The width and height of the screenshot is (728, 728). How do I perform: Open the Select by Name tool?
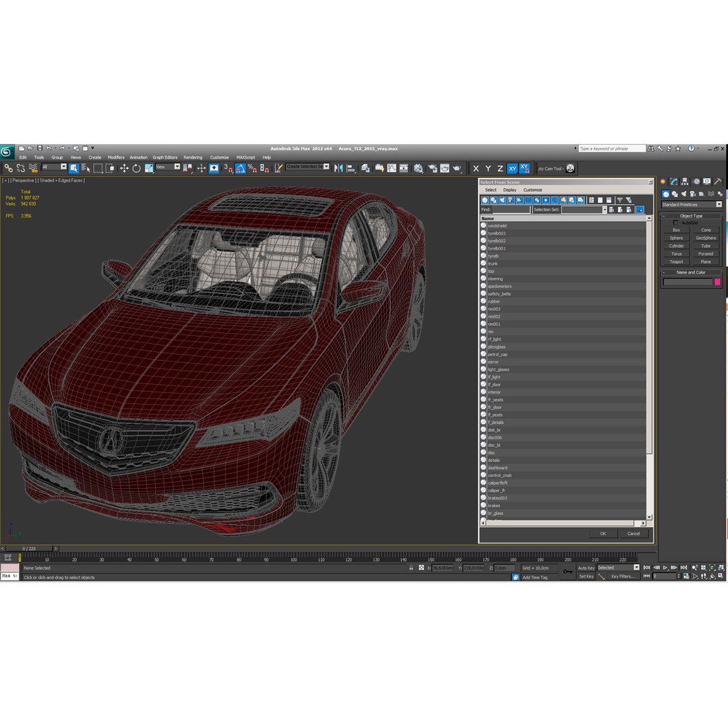point(86,168)
